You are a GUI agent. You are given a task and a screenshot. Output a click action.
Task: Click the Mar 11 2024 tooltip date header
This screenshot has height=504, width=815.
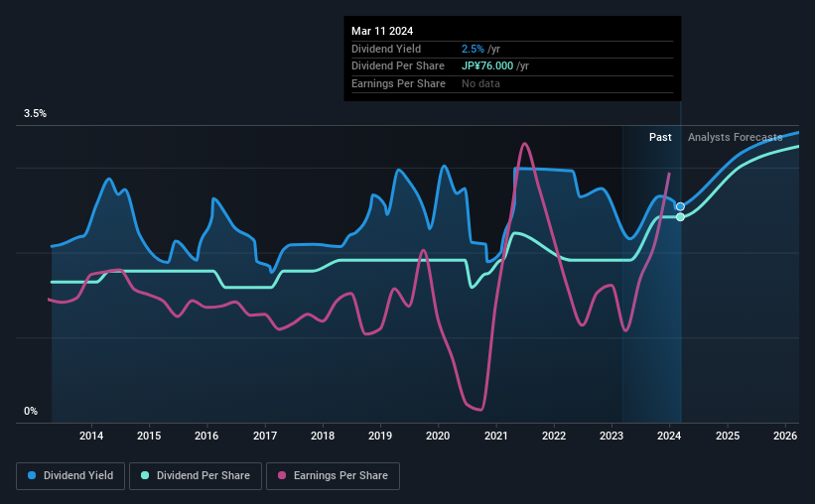(382, 31)
